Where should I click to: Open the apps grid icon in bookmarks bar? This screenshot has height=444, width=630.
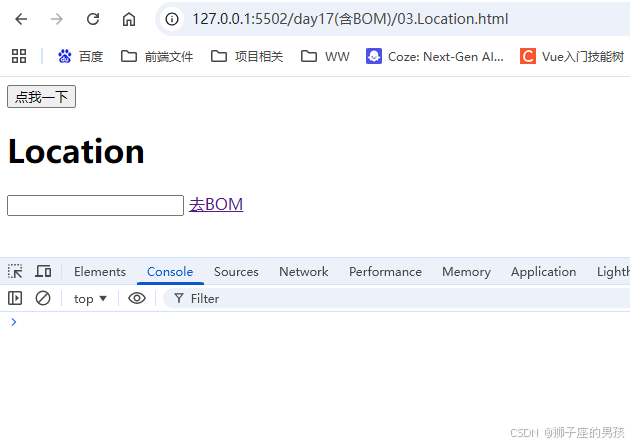[19, 56]
